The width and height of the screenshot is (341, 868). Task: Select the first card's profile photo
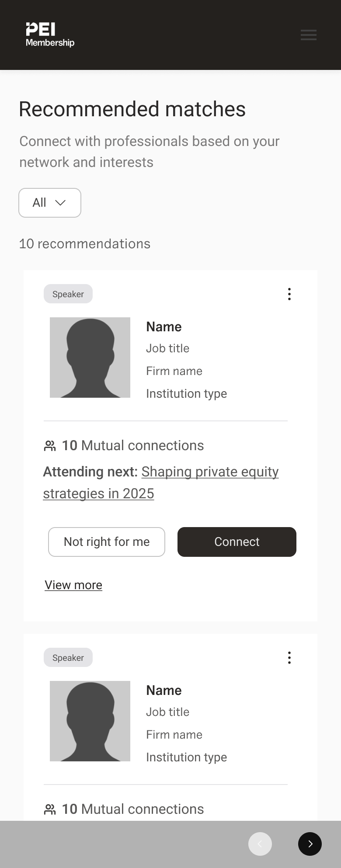(x=90, y=358)
